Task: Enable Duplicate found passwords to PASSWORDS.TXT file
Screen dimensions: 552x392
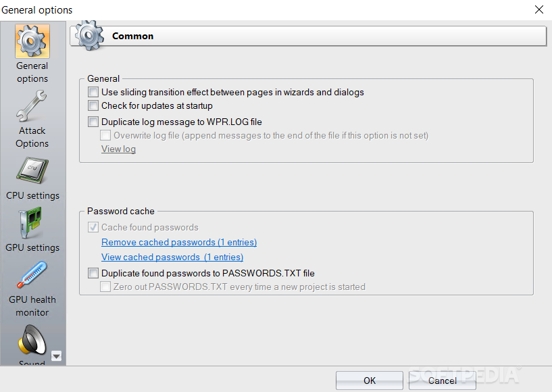Action: click(x=93, y=273)
